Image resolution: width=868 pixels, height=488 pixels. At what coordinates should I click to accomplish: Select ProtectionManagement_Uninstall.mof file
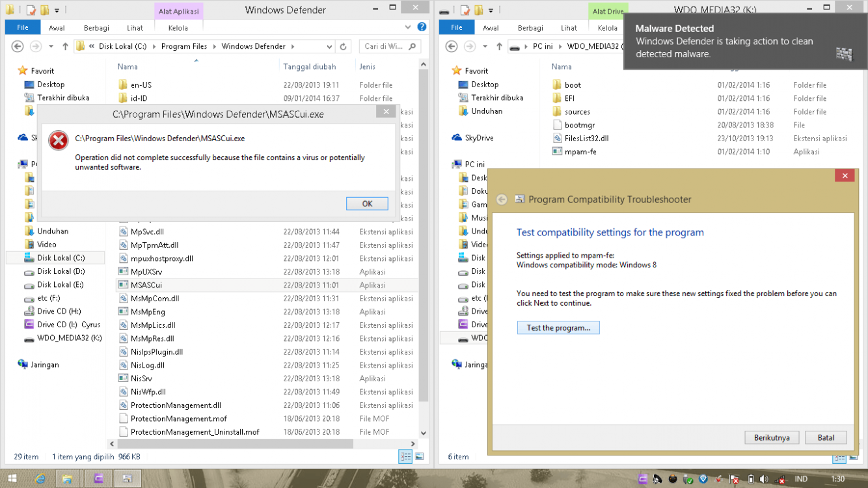[x=195, y=431]
